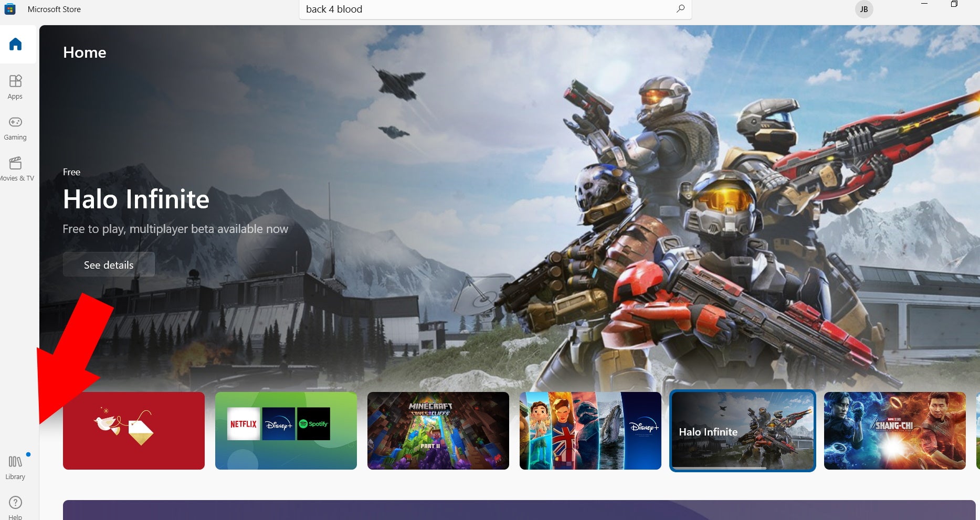Screen dimensions: 980x520
Task: Open the Home sidebar icon
Action: (16, 45)
